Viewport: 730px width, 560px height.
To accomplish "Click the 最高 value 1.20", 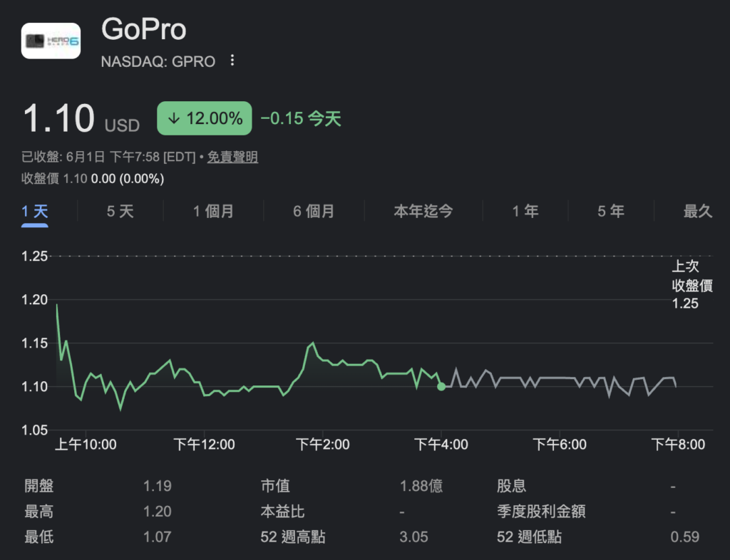I will [158, 512].
